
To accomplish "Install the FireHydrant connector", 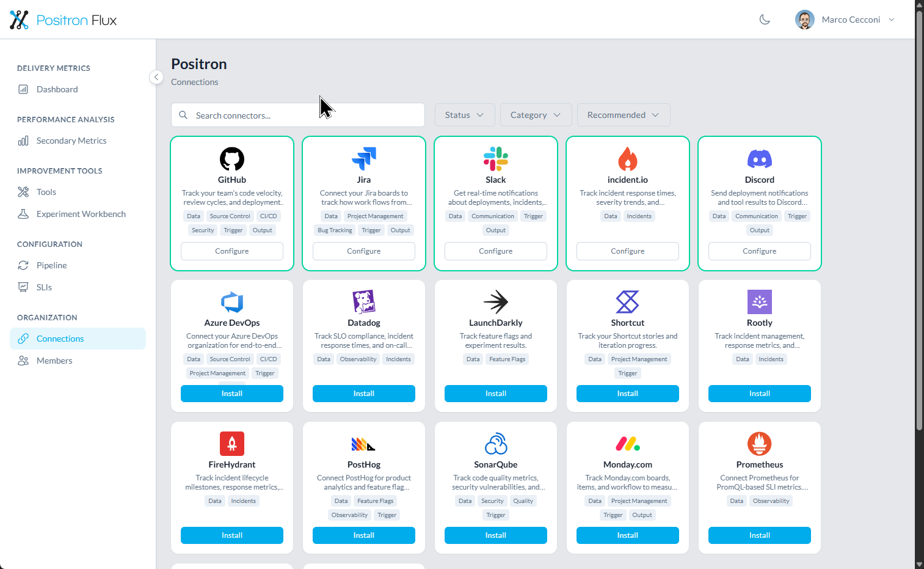I will (232, 535).
